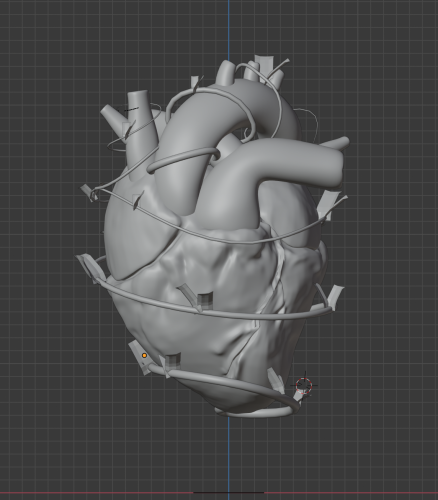Click the red-white 3D cursor
This screenshot has height=500, width=438.
point(304,386)
